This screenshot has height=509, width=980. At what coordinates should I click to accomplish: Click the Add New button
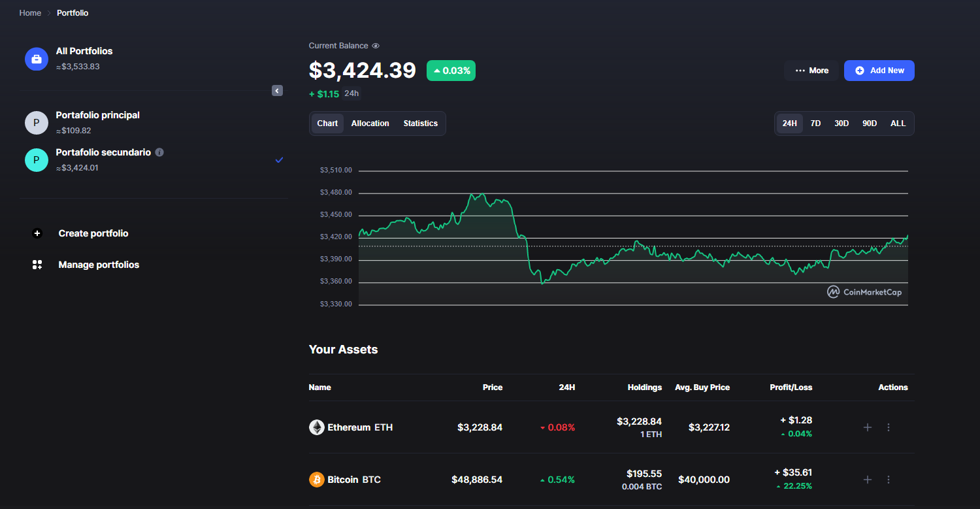(x=879, y=71)
